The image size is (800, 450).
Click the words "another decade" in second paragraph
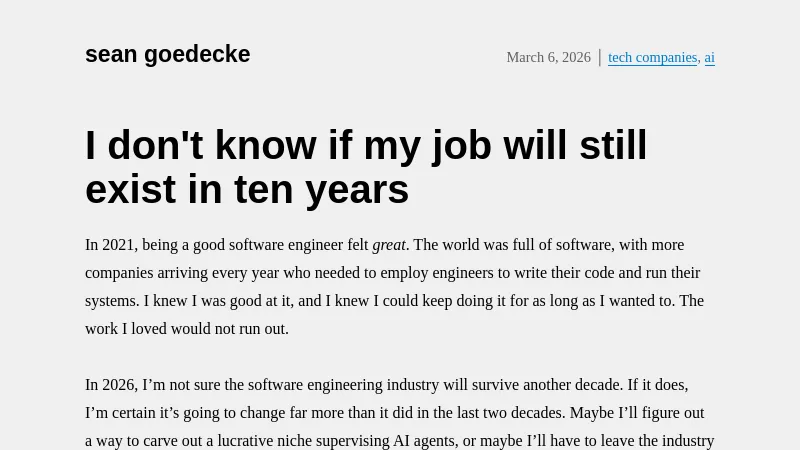(x=572, y=385)
